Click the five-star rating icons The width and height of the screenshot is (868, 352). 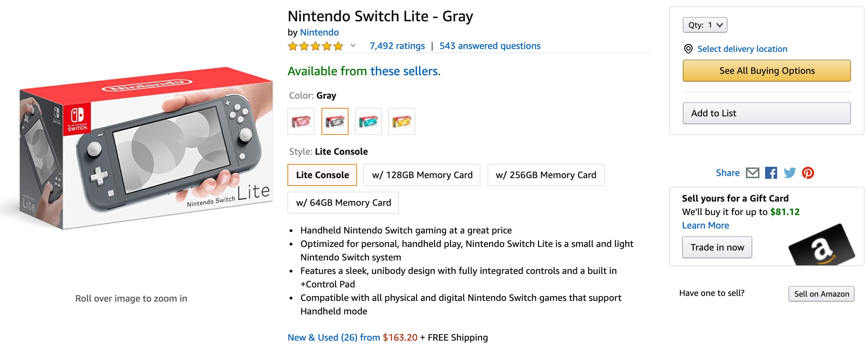click(x=315, y=46)
